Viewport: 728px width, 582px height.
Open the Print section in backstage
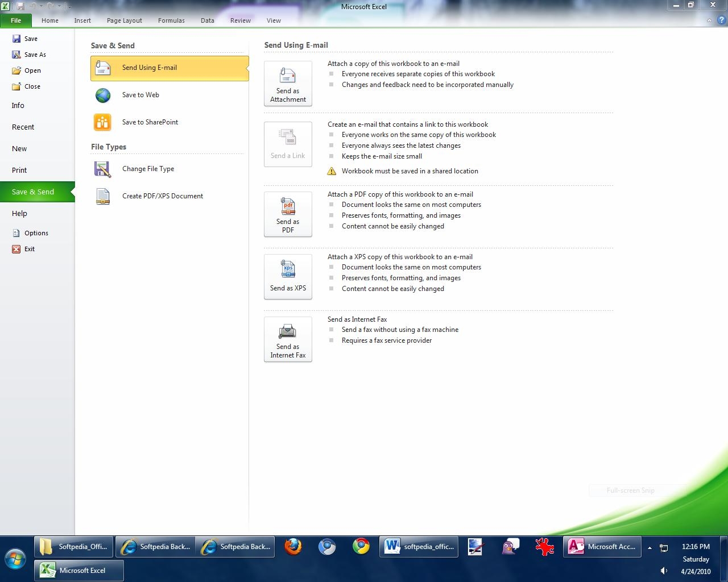click(x=19, y=170)
